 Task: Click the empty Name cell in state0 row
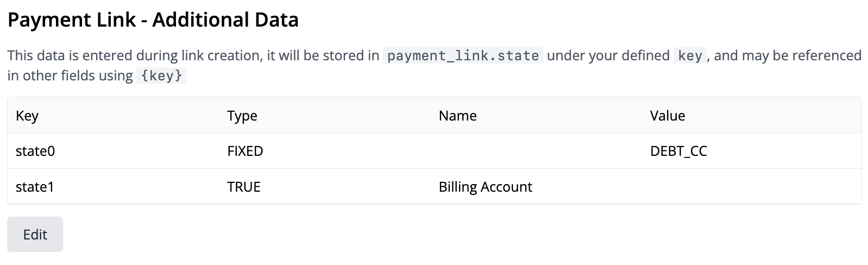(538, 151)
